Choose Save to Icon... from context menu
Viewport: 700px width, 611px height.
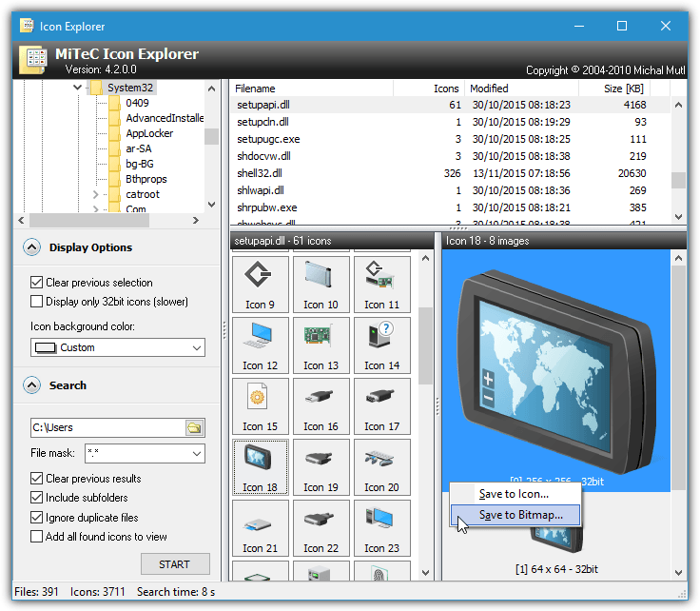tap(514, 494)
